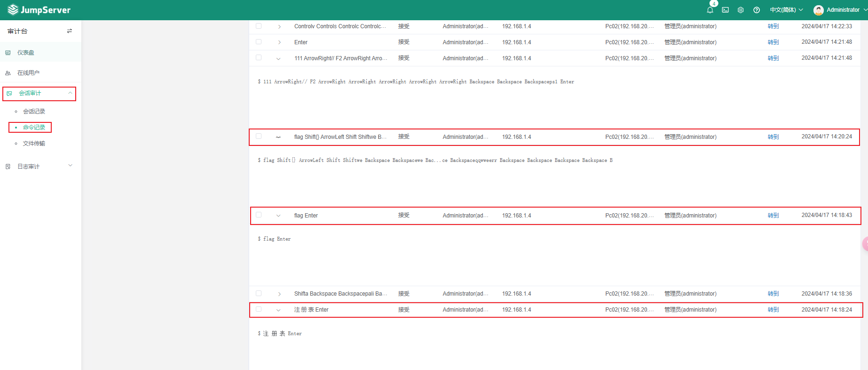Viewport: 868px width, 370px height.
Task: Check the 111 ArrowRight row checkbox
Action: pyautogui.click(x=259, y=57)
